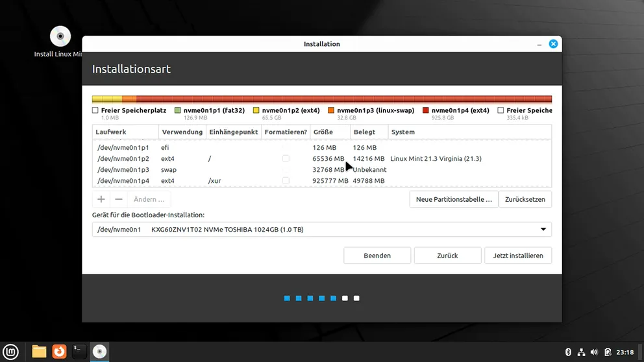Open the Bluetooth tray icon

569,352
